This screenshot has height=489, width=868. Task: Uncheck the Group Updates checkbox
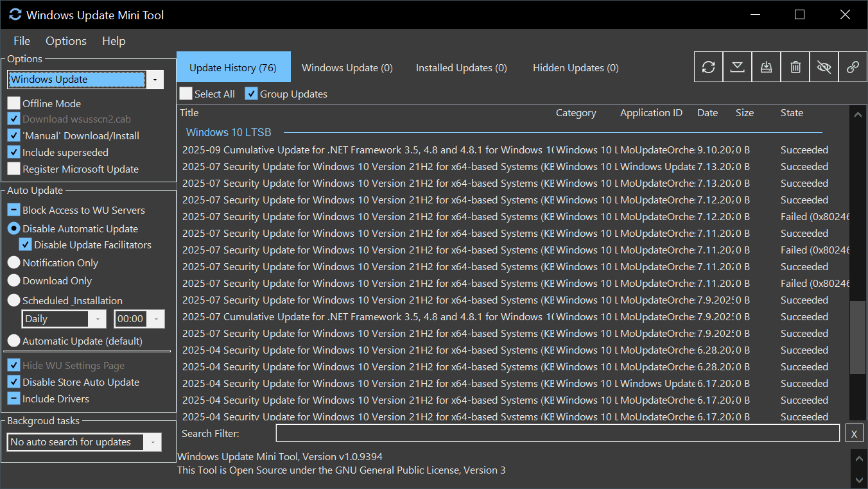click(x=251, y=94)
